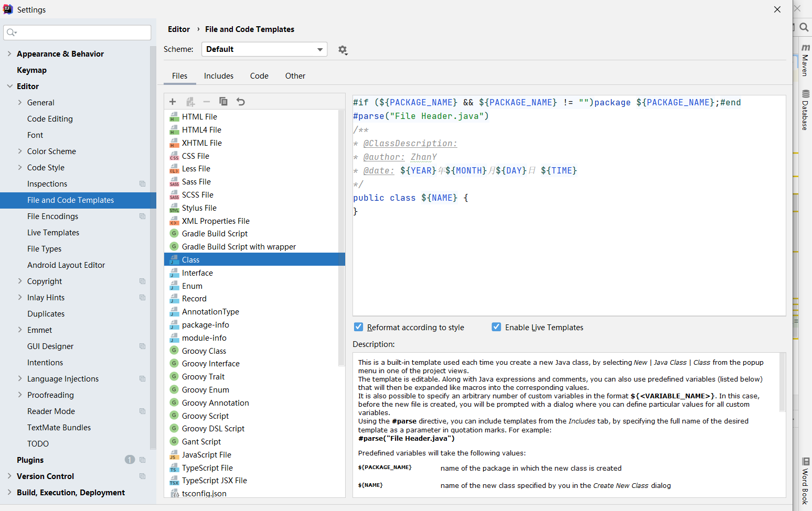Select the Class template
812x511 pixels.
pyautogui.click(x=254, y=259)
